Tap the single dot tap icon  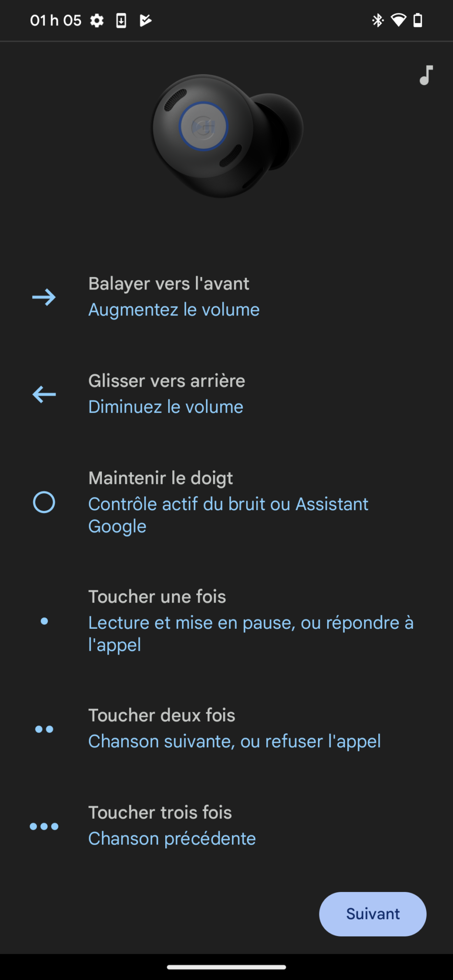point(44,621)
